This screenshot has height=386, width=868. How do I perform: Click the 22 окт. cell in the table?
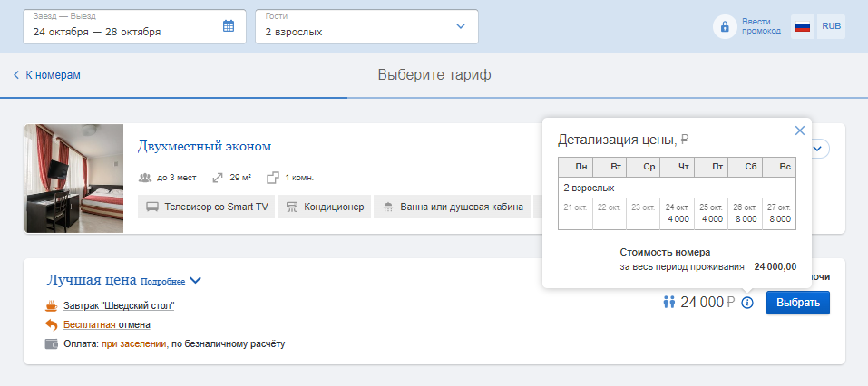point(610,214)
